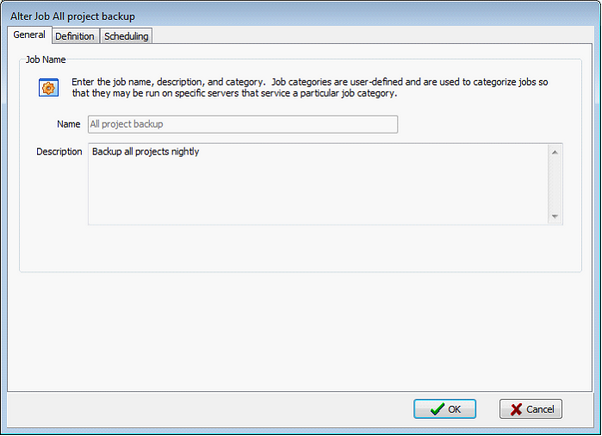Click the 'Name' field label
Image resolution: width=602 pixels, height=436 pixels.
pos(69,124)
